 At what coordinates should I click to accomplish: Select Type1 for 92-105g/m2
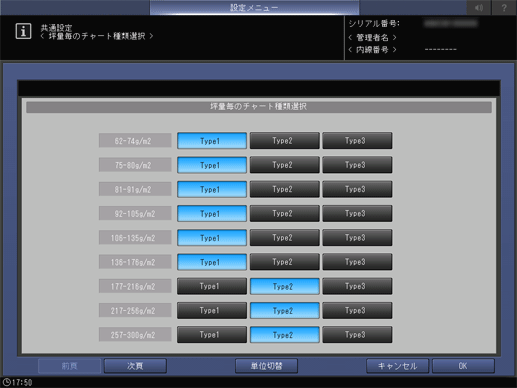pos(212,214)
